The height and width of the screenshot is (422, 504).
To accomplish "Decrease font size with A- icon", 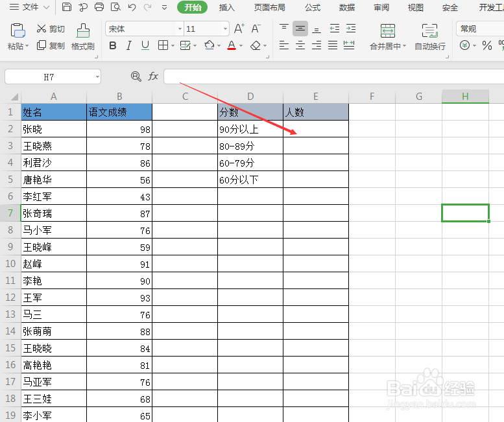I will point(256,29).
